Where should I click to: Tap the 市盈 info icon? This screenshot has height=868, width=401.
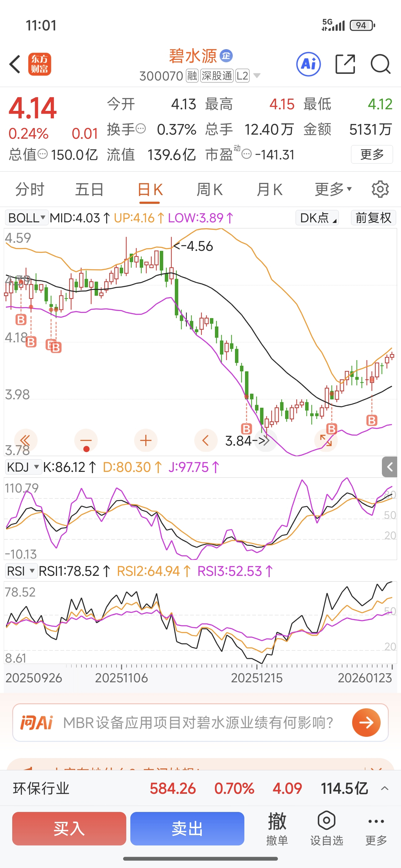pyautogui.click(x=247, y=154)
